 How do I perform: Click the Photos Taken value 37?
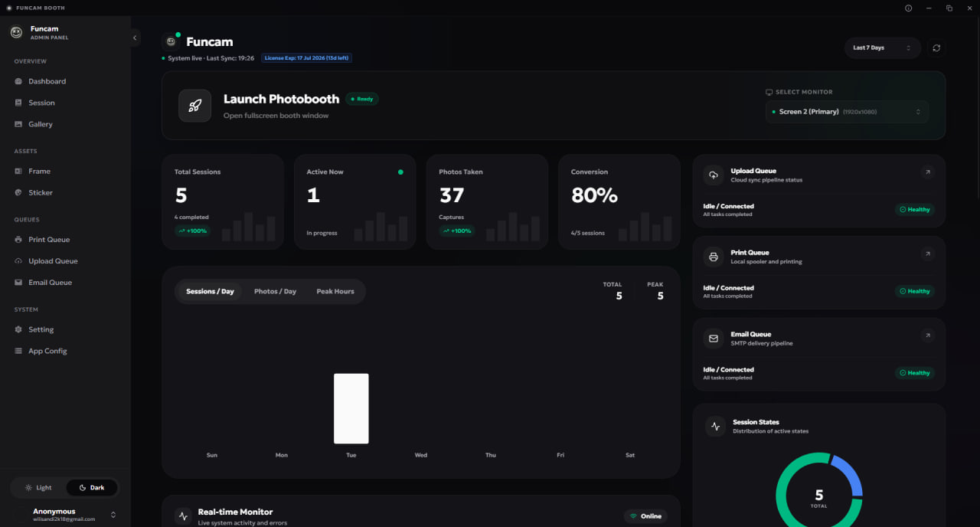452,196
